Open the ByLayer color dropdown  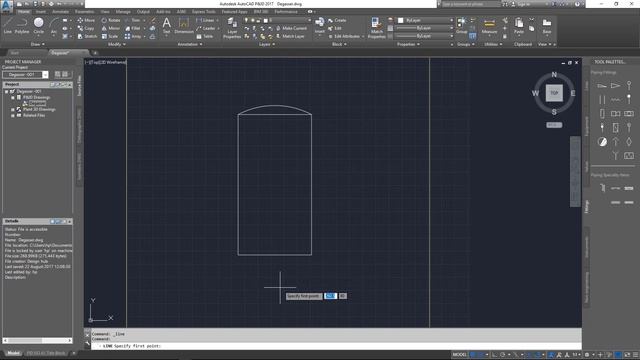click(x=451, y=20)
